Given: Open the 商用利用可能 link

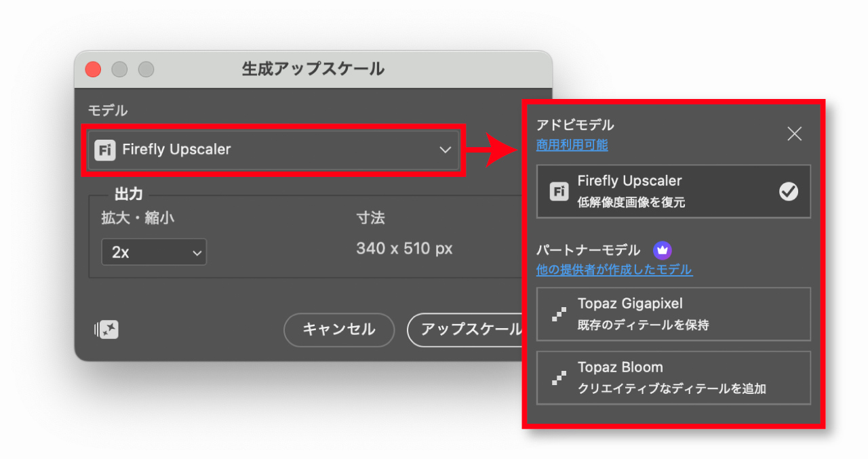Looking at the screenshot, I should [x=572, y=145].
